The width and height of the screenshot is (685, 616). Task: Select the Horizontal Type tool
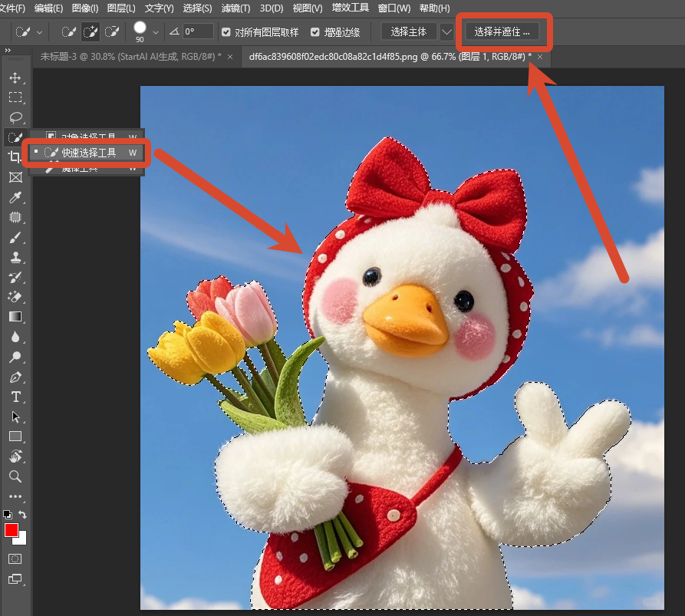[15, 397]
